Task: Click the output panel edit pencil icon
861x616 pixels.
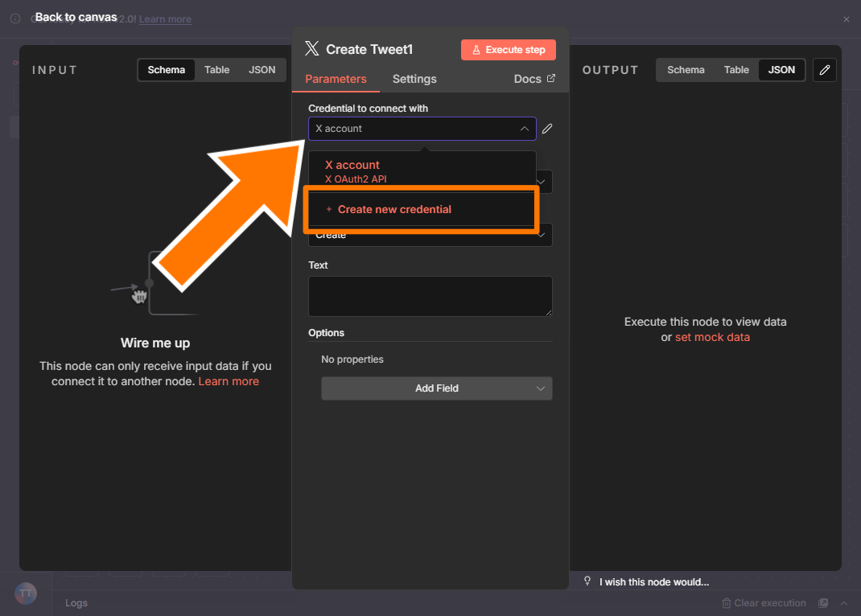Action: (x=824, y=70)
